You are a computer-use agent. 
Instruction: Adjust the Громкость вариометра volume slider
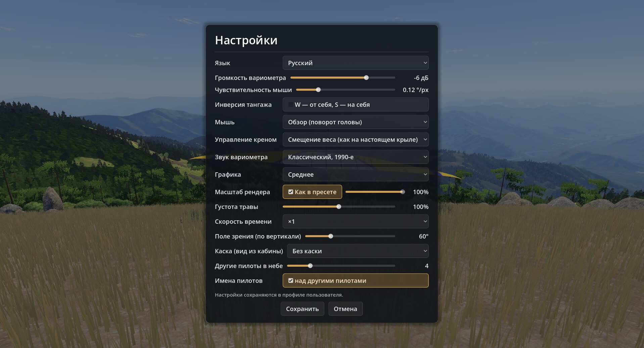342,78
